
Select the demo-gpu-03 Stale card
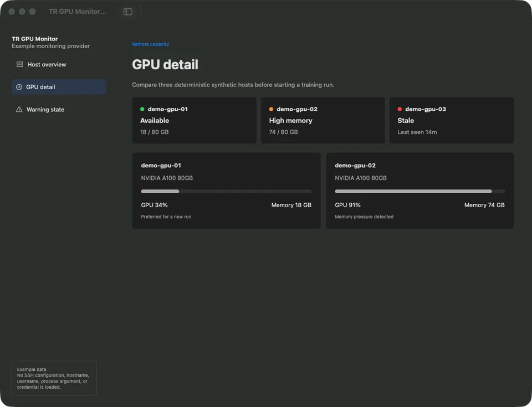pyautogui.click(x=452, y=120)
